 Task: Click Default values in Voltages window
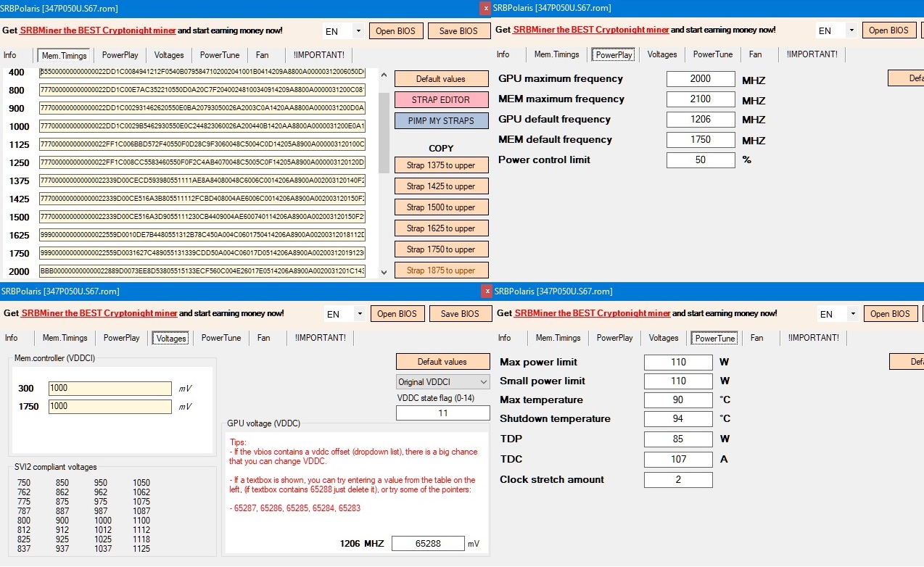(x=442, y=362)
